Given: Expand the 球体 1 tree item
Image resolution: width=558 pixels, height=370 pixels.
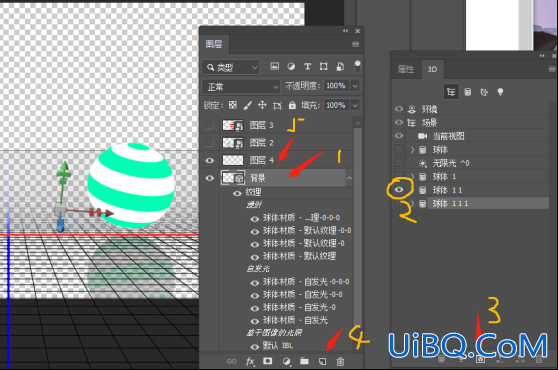Looking at the screenshot, I should [x=412, y=176].
